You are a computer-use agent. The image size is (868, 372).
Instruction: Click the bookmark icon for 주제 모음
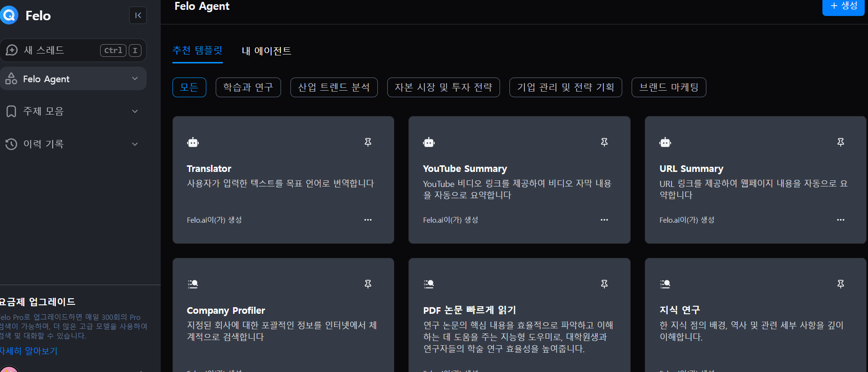[x=11, y=111]
